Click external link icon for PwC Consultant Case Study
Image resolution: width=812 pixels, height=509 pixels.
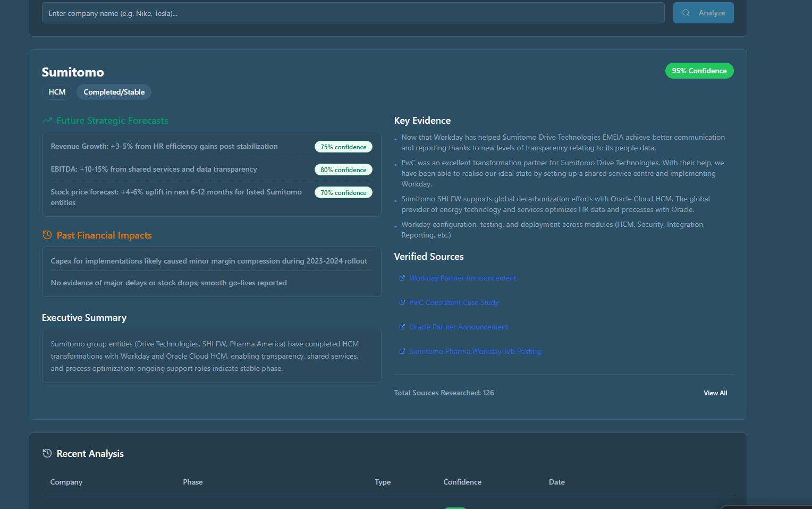[x=402, y=302]
